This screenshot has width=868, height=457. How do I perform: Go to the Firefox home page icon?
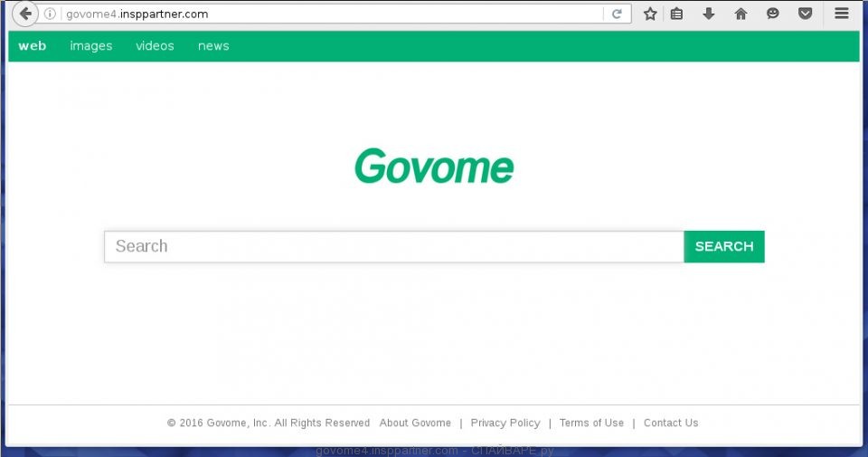pos(741,14)
